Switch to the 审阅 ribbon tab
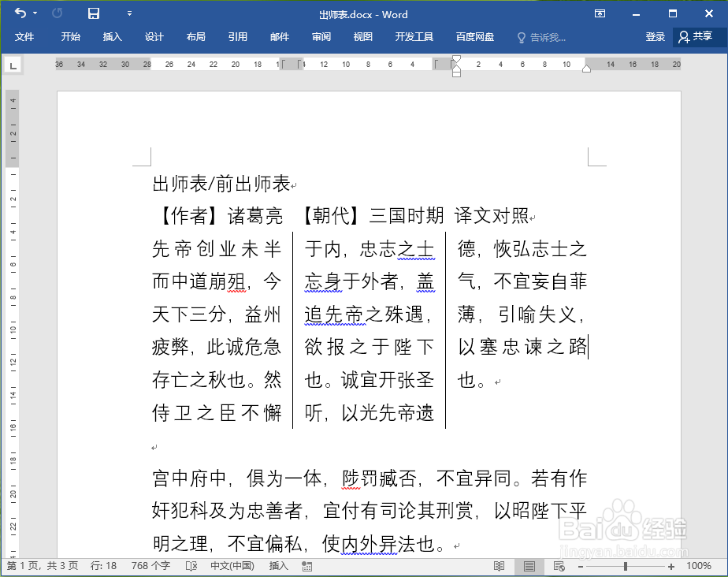Viewport: 728px width, 577px height. (x=321, y=37)
